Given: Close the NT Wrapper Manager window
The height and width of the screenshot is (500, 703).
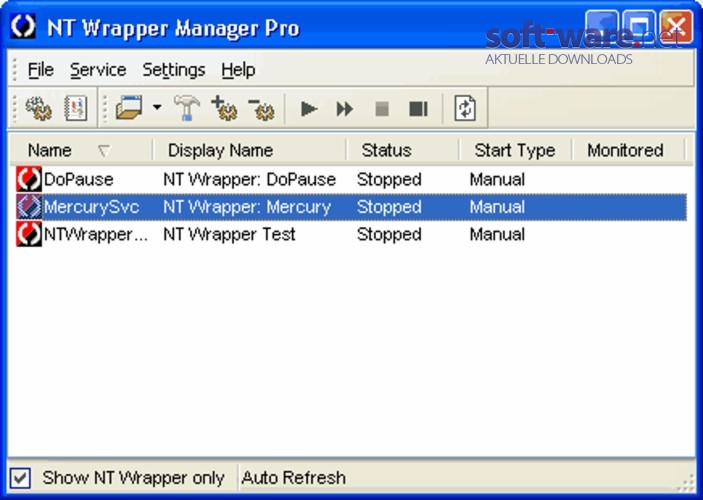Looking at the screenshot, I should pyautogui.click(x=676, y=27).
